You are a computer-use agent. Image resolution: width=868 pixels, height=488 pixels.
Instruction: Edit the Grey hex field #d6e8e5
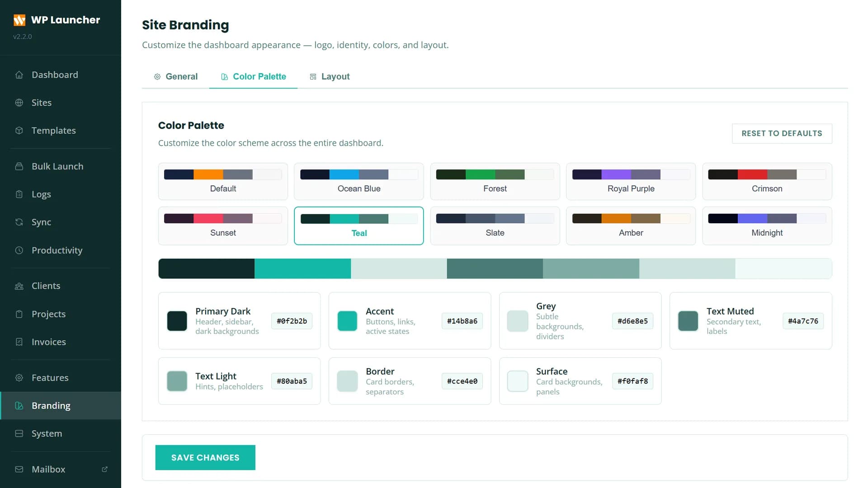click(632, 321)
